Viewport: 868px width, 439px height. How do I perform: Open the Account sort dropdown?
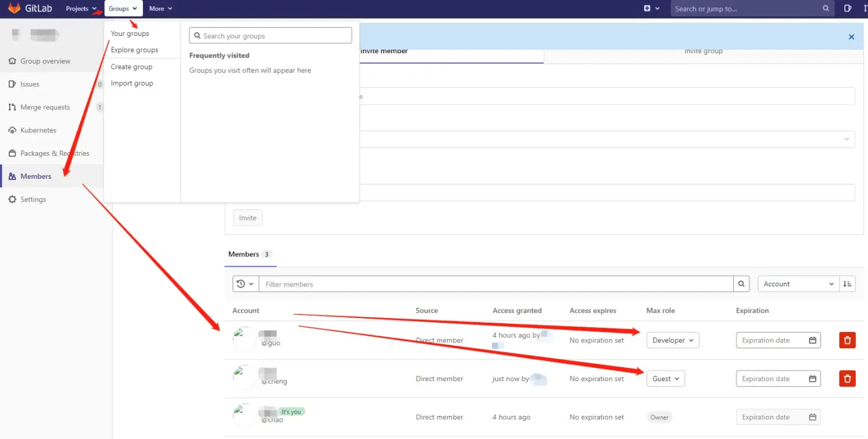(798, 284)
